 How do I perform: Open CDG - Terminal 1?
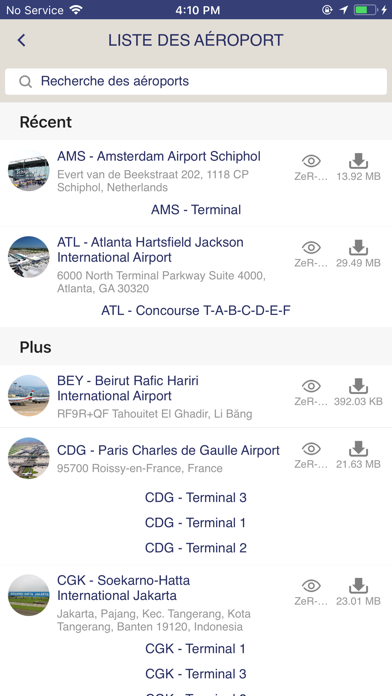coord(195,523)
